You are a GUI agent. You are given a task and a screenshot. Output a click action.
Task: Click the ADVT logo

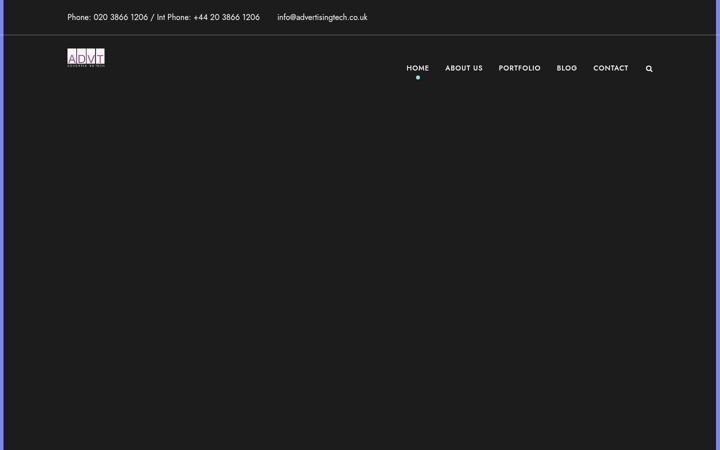click(x=86, y=58)
